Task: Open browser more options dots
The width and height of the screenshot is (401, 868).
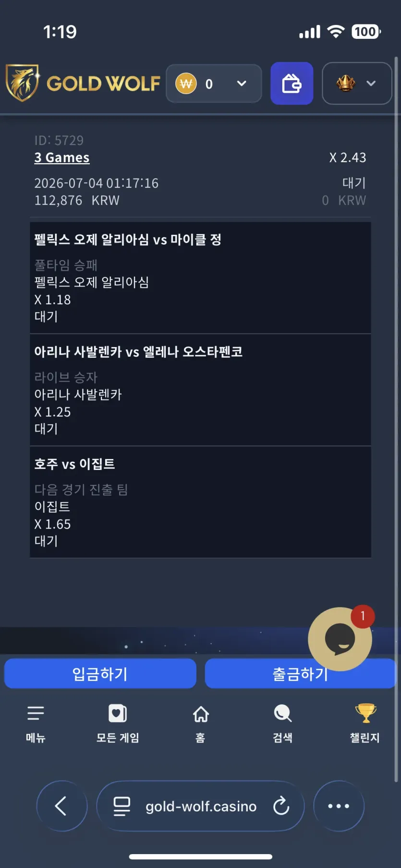Action: pyautogui.click(x=339, y=806)
